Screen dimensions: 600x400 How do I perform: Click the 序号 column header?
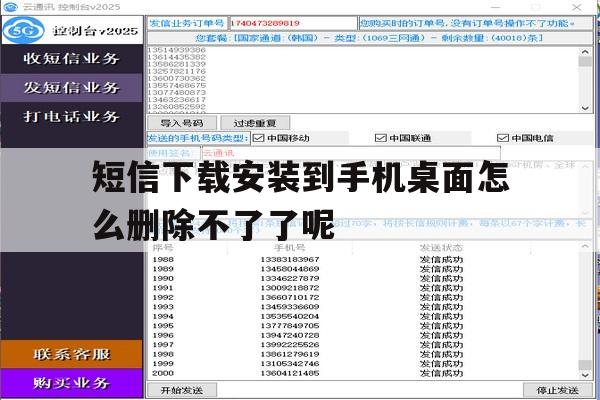pyautogui.click(x=163, y=248)
